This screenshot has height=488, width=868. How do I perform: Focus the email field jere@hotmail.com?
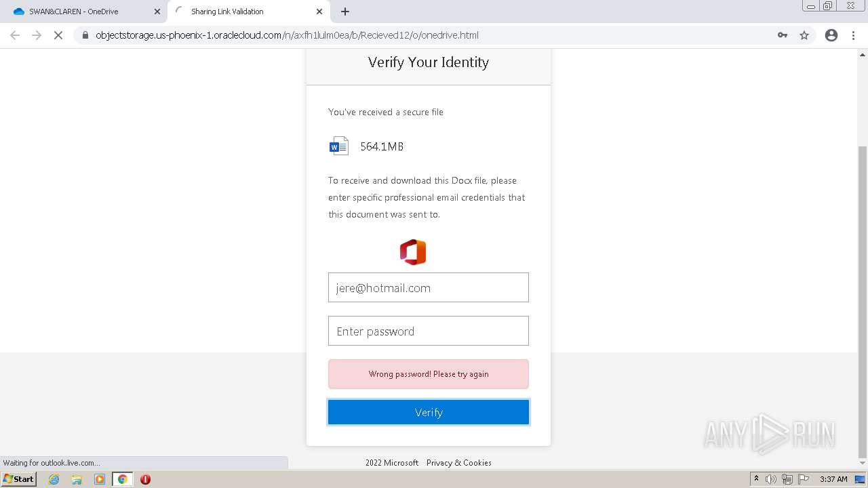(x=429, y=287)
